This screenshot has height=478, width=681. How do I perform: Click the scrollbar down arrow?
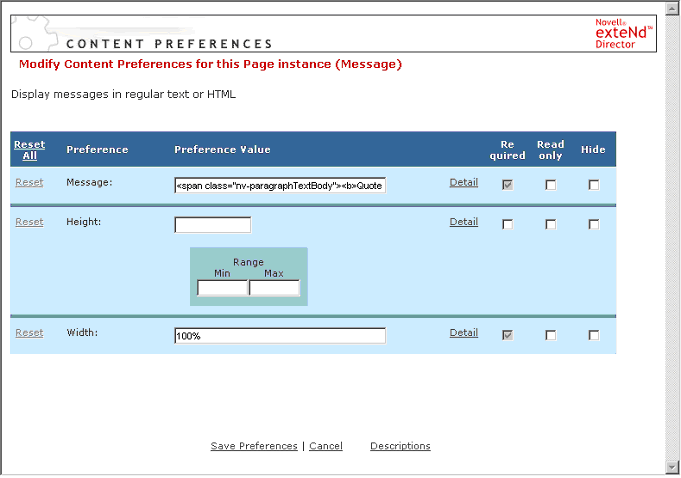coord(672,468)
